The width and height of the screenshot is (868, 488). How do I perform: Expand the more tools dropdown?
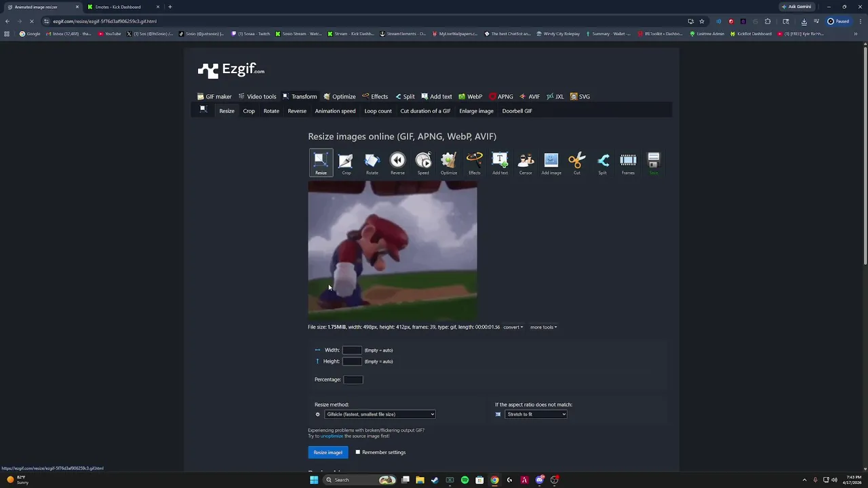(x=543, y=327)
